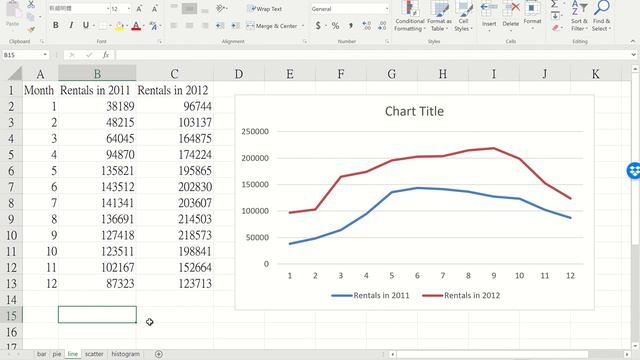Click Merge & Center
The width and height of the screenshot is (640, 360).
click(x=272, y=26)
